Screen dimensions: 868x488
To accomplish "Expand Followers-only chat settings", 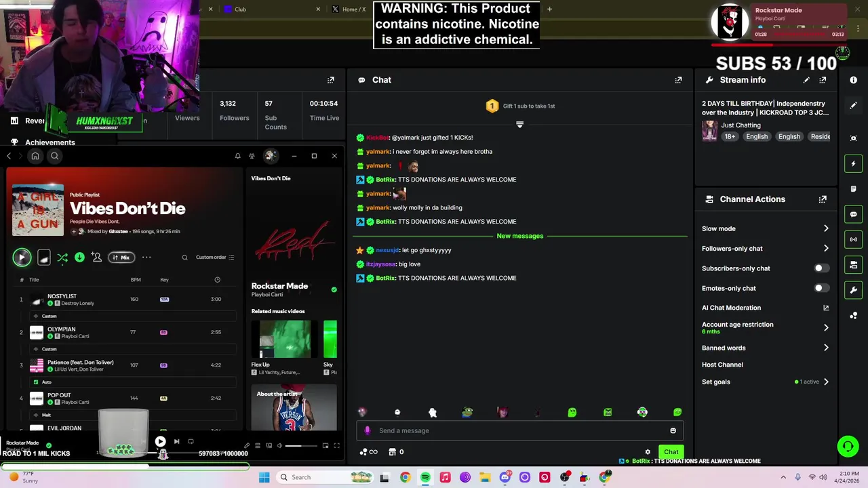I will (765, 249).
